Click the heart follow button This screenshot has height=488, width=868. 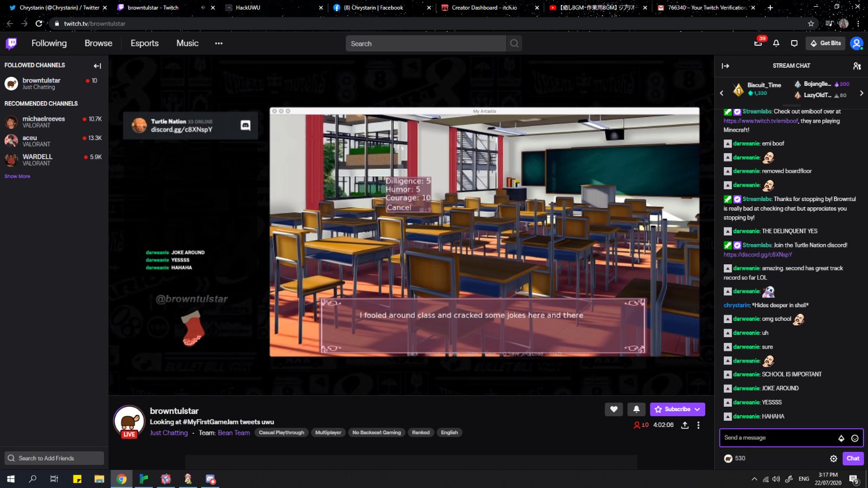click(614, 409)
